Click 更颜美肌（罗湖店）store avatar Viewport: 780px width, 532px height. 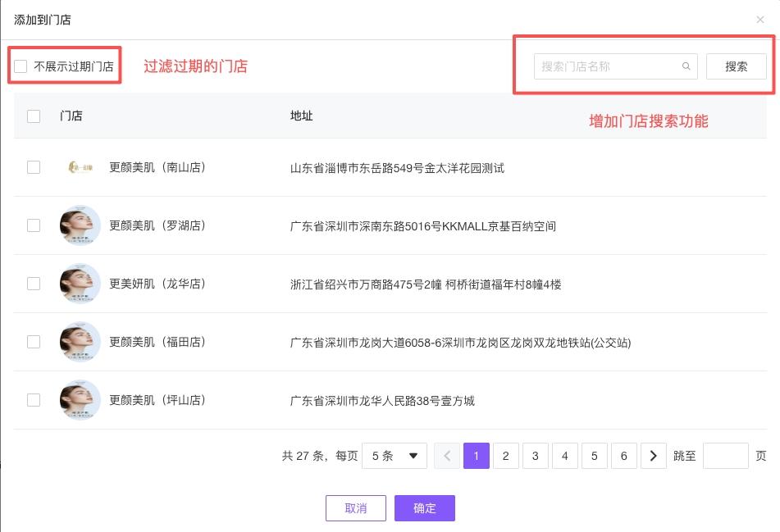click(x=80, y=225)
